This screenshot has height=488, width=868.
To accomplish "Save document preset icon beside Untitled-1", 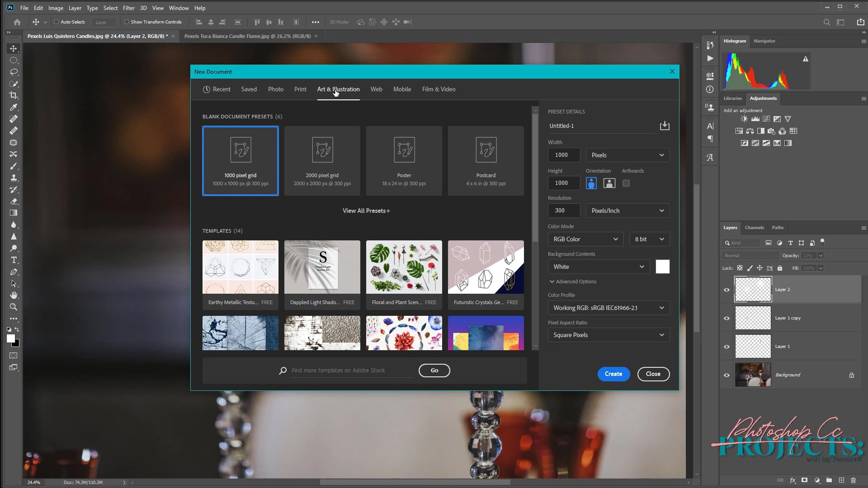I will coord(664,126).
